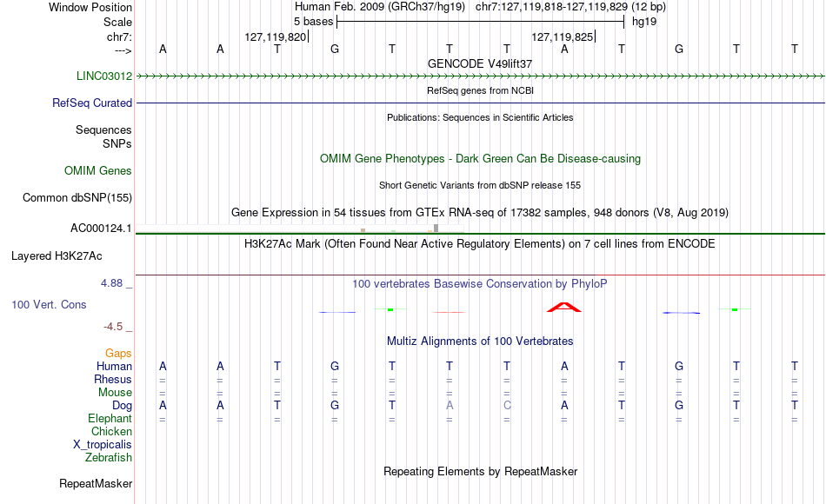The height and width of the screenshot is (504, 826).
Task: Click the '5 bases' scale bar label
Action: [x=313, y=22]
